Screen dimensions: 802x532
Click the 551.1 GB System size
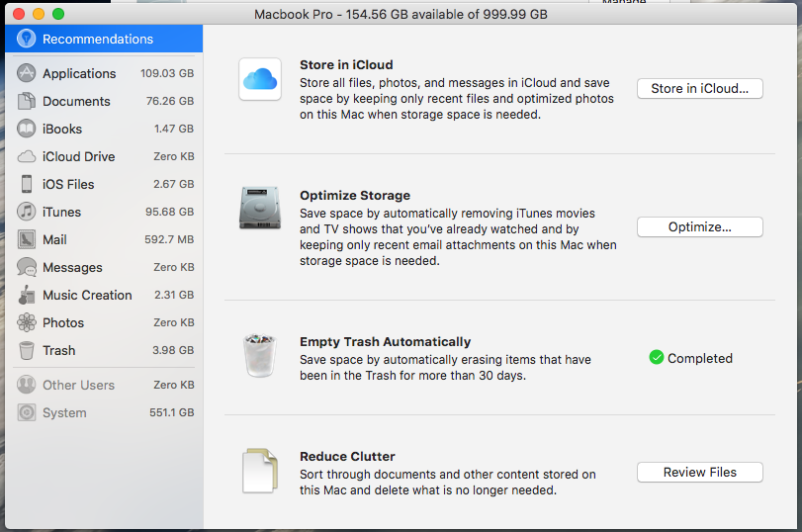(x=171, y=412)
